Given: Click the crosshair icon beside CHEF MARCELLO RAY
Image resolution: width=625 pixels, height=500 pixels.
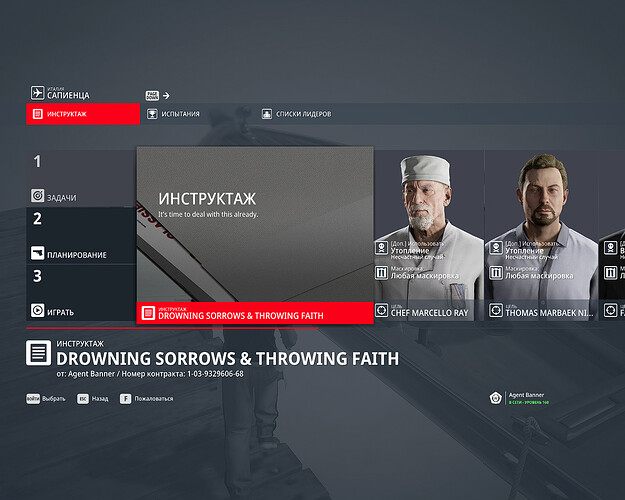Looking at the screenshot, I should click(381, 310).
